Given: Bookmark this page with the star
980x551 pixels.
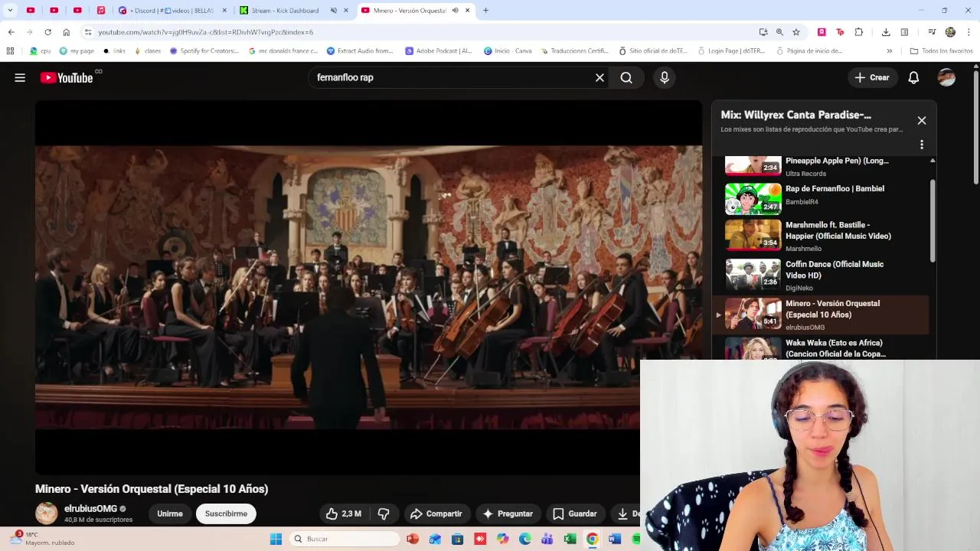Looking at the screenshot, I should coord(796,32).
